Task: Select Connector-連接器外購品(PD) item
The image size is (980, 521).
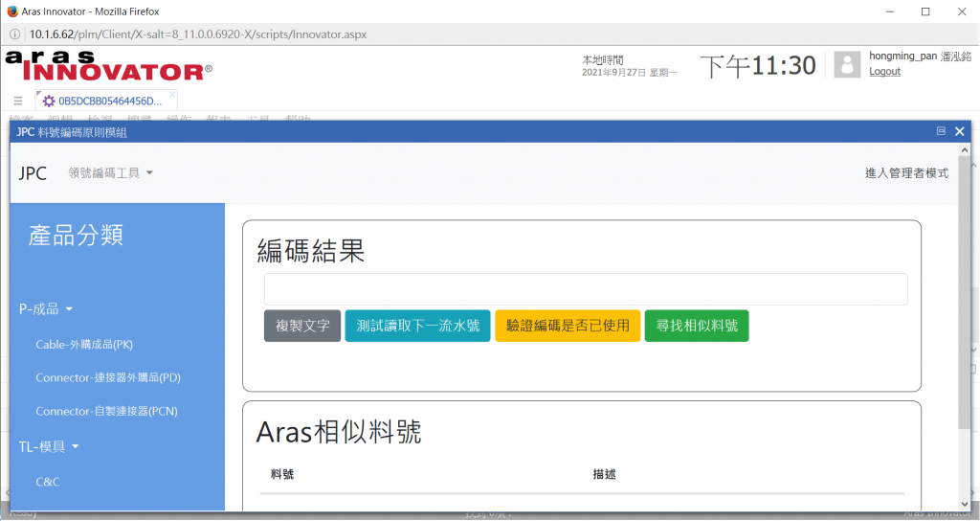Action: (108, 377)
